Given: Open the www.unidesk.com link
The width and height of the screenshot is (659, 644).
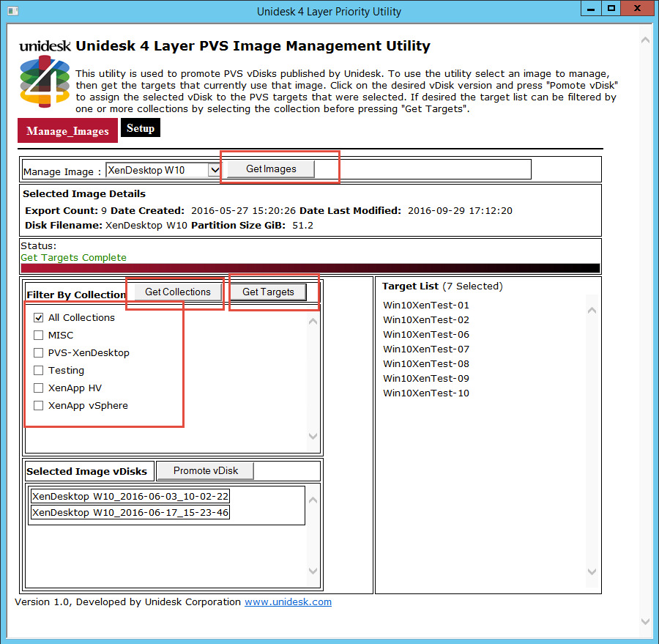Looking at the screenshot, I should click(288, 602).
